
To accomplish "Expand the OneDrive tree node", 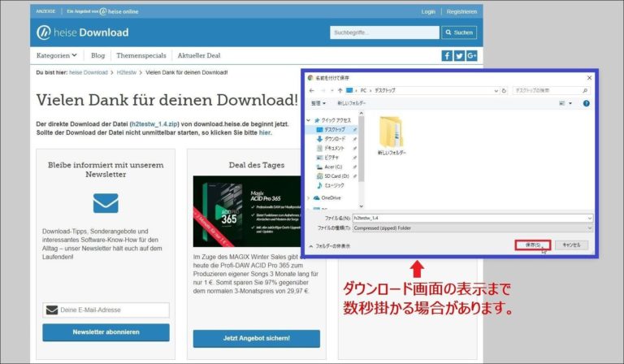I will pyautogui.click(x=308, y=197).
